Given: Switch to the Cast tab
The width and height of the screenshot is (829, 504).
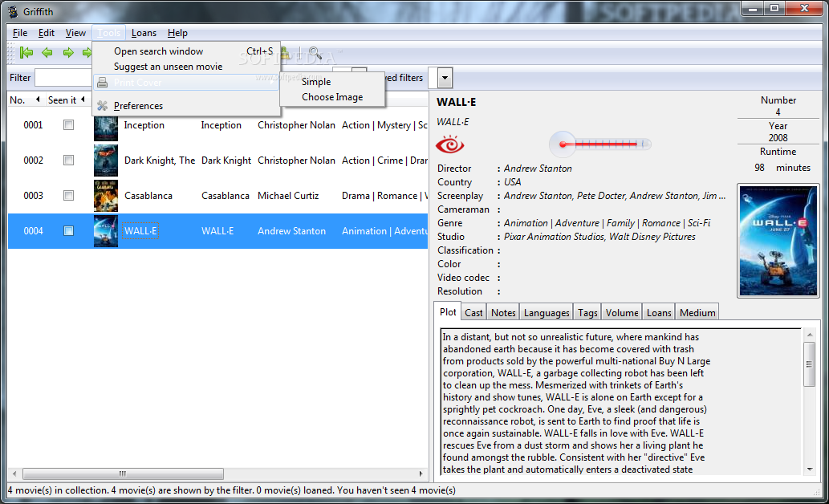Looking at the screenshot, I should click(x=473, y=312).
